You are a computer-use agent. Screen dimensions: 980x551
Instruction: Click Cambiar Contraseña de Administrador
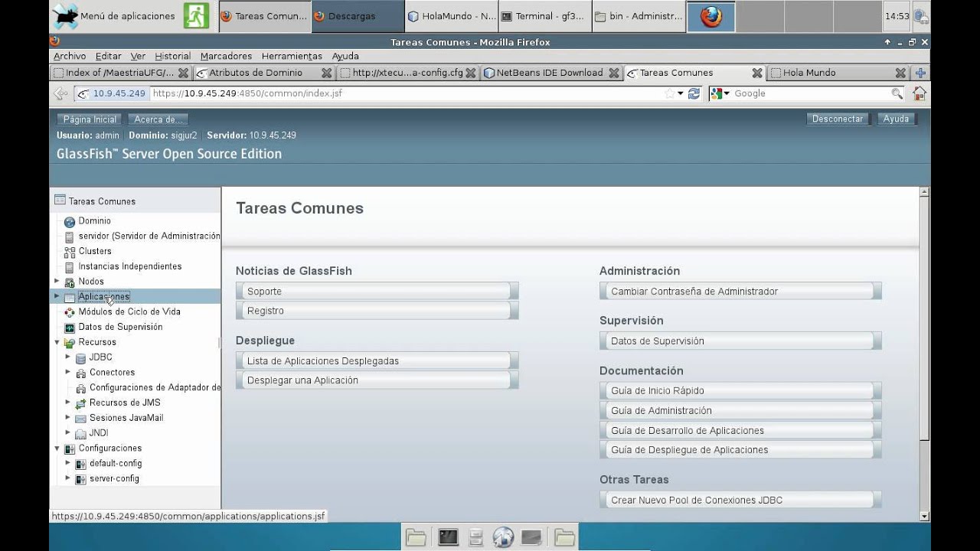pos(740,292)
